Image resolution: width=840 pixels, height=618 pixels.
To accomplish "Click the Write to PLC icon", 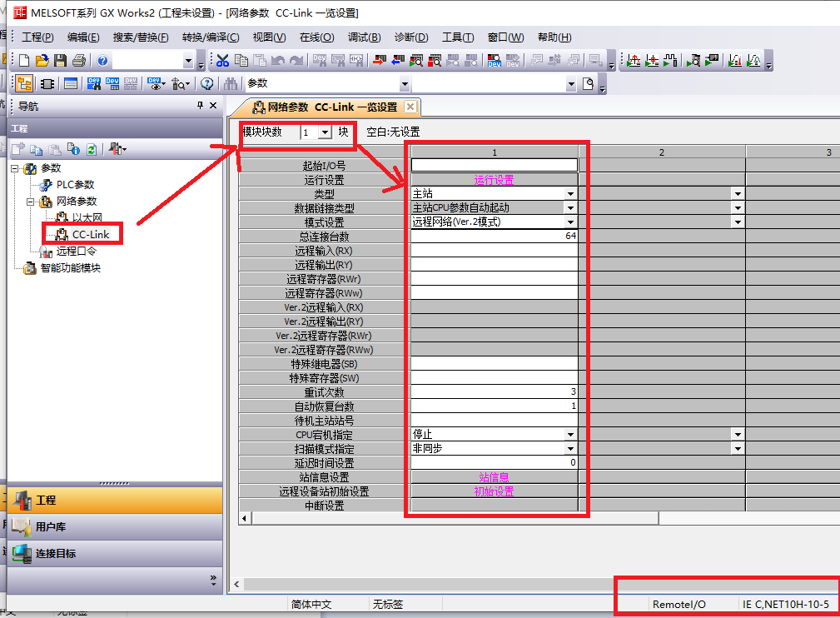I will [x=379, y=61].
